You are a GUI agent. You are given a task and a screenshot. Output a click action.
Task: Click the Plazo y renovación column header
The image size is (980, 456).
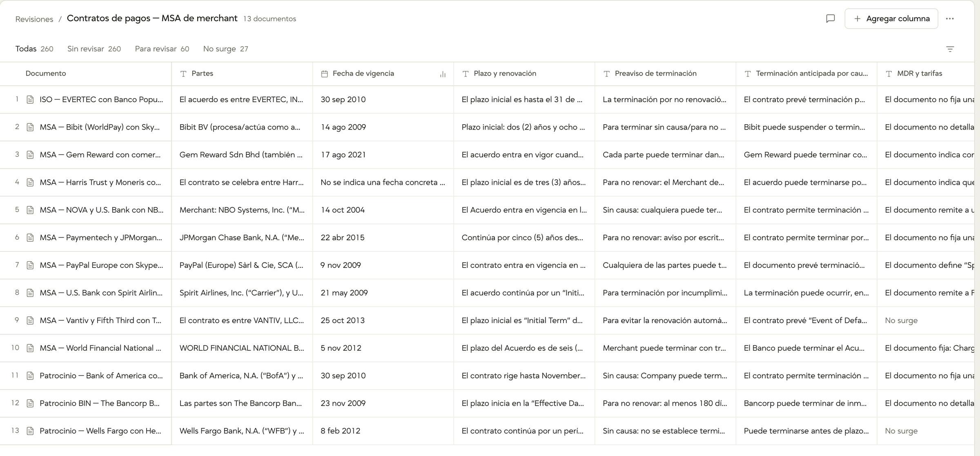point(524,74)
